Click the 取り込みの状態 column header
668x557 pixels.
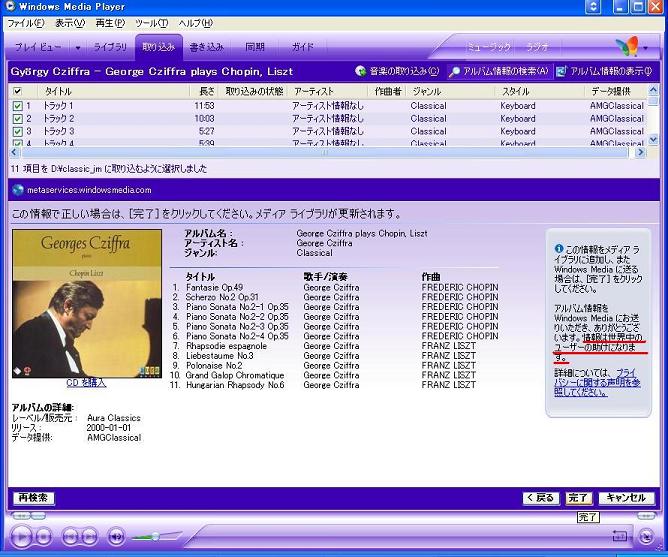click(x=254, y=91)
